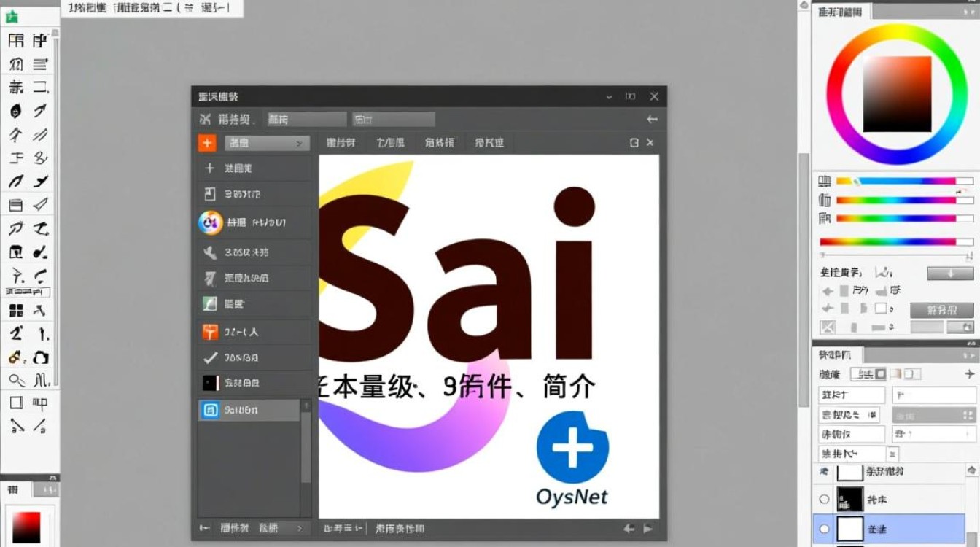Select the plain plus row in the dialog list
Viewport: 980px width, 547px height.
pyautogui.click(x=254, y=168)
